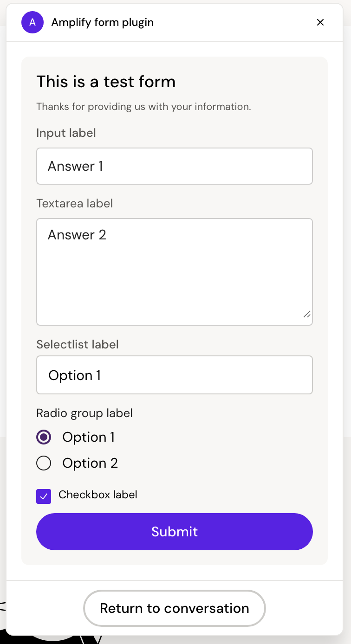Screen dimensions: 351x644
Task: Click the "Option 2" radio label text
Action: tap(90, 463)
